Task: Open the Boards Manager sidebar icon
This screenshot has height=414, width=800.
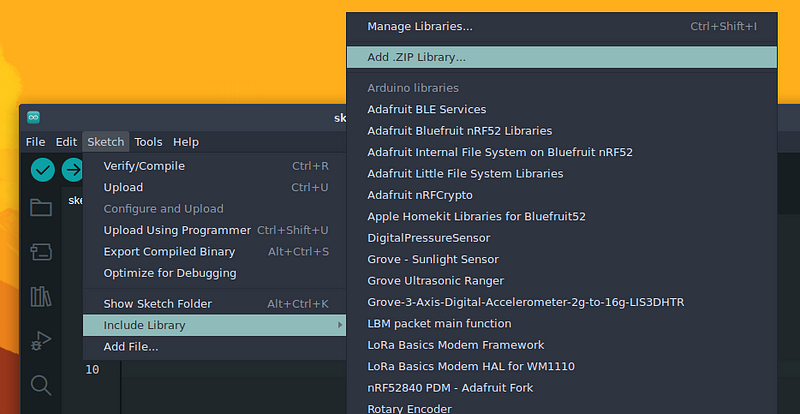Action: 41,252
